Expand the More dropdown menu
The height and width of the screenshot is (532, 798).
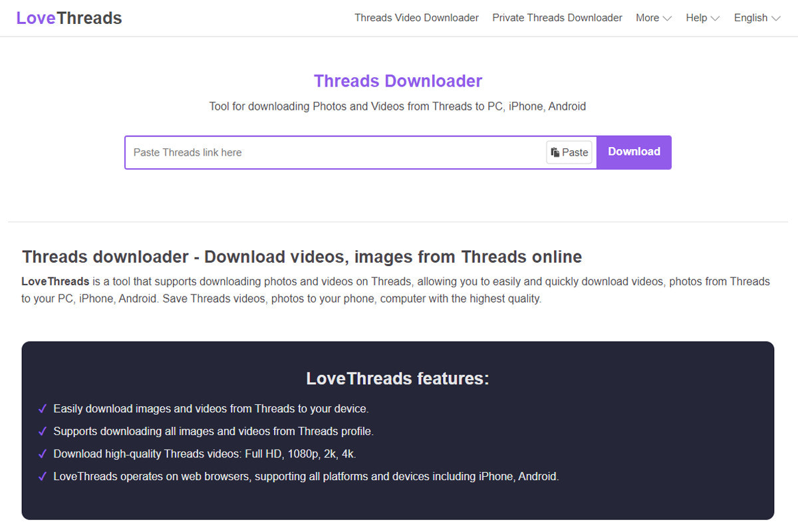654,18
